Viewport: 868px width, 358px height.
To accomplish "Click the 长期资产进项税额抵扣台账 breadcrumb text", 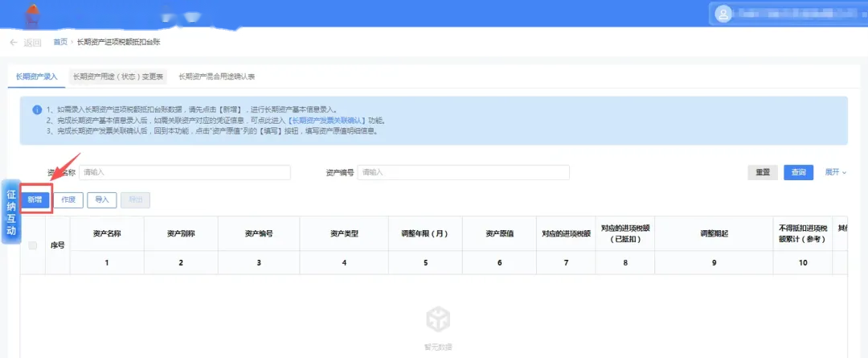I will [118, 42].
